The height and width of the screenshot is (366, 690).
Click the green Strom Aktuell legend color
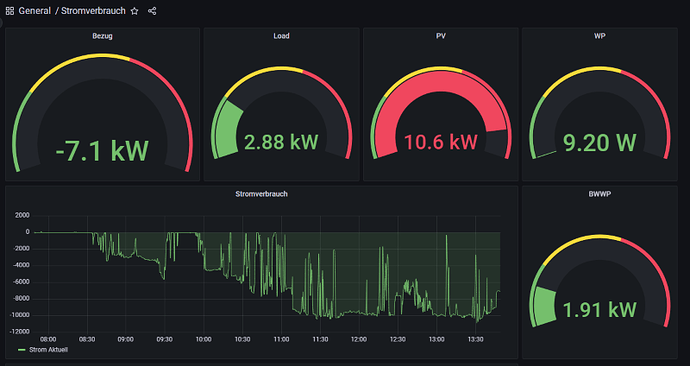(22, 350)
